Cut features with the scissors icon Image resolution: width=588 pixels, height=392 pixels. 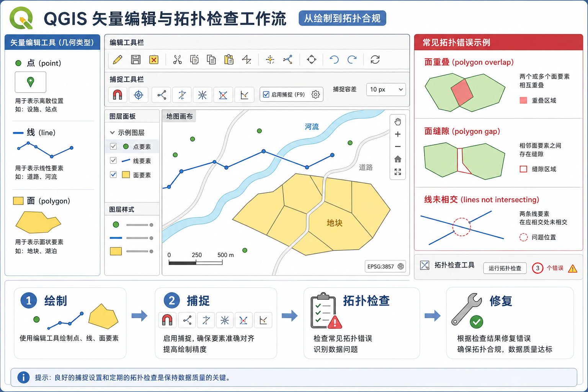177,60
